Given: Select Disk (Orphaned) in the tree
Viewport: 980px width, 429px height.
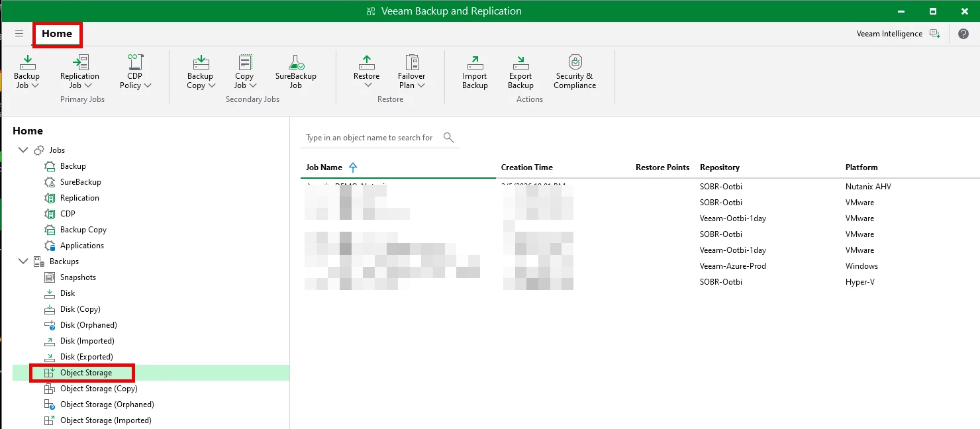Looking at the screenshot, I should coord(88,325).
